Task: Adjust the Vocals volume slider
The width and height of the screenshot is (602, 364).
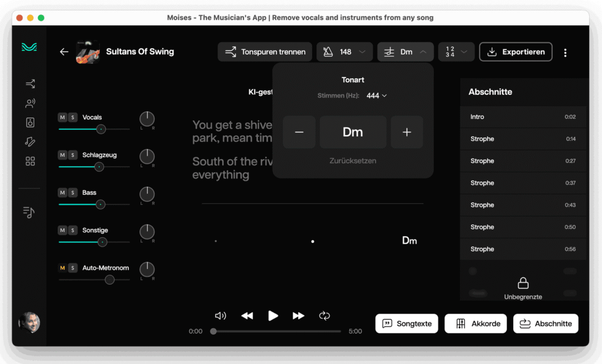Action: tap(94, 129)
